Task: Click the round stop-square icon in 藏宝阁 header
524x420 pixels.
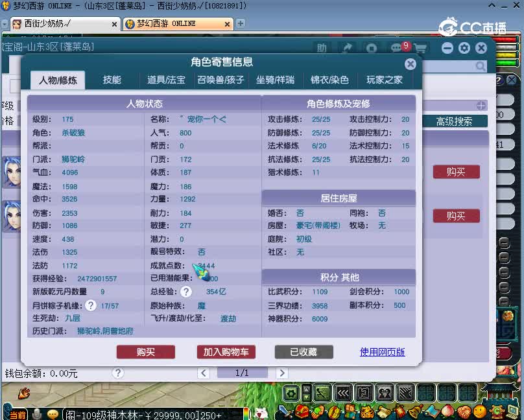Action: click(372, 49)
